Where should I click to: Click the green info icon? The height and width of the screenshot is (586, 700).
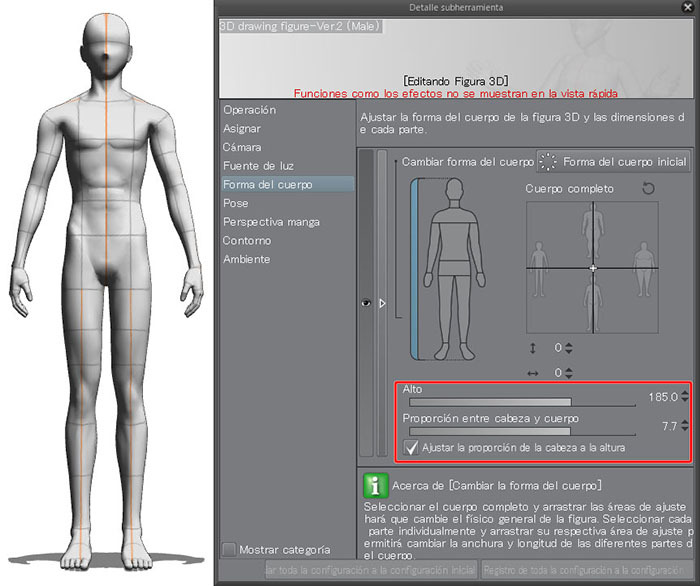375,486
